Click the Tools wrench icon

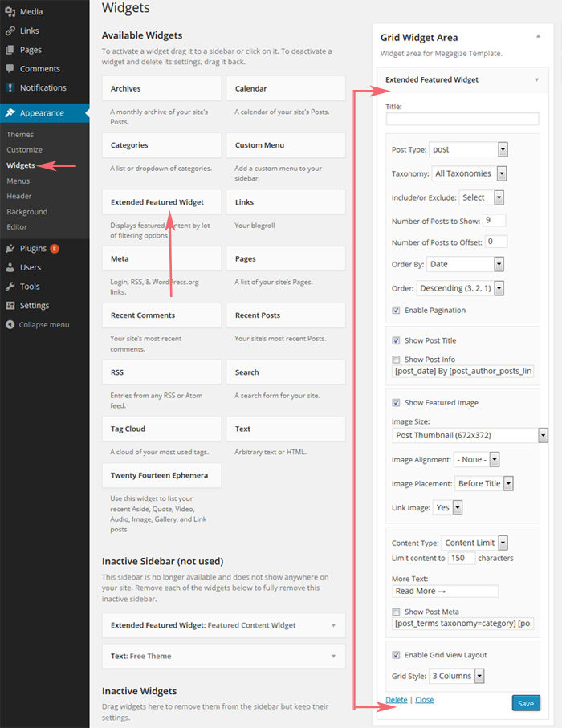coord(10,287)
